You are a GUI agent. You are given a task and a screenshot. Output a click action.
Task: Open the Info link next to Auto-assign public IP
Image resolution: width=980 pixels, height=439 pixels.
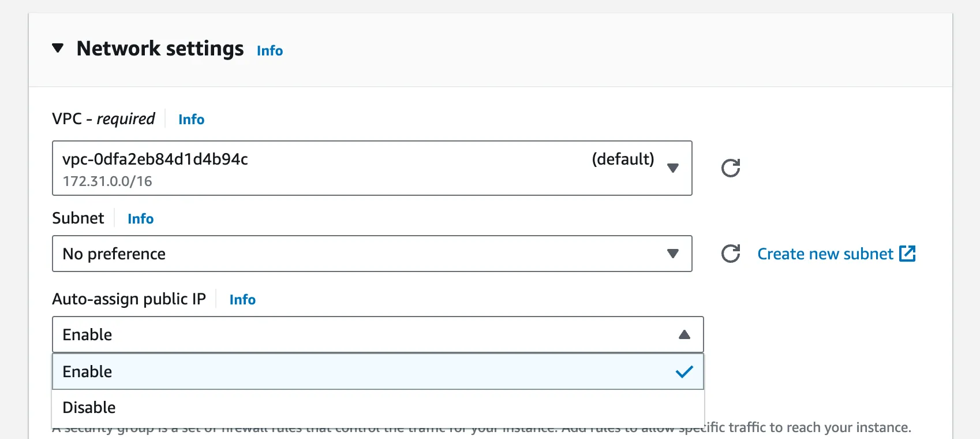[242, 299]
